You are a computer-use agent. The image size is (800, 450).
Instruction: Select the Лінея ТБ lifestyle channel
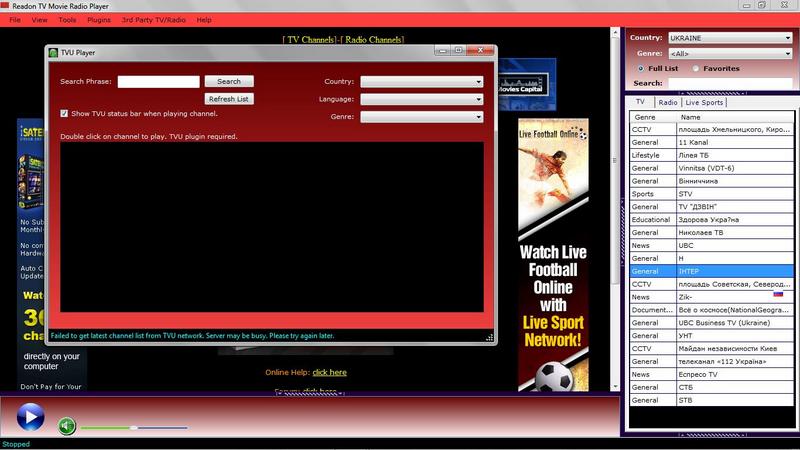coord(712,155)
